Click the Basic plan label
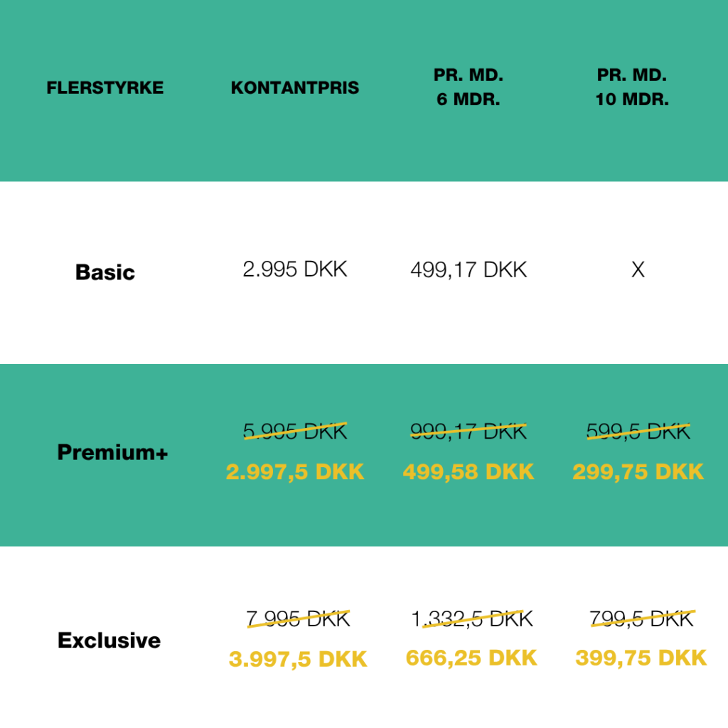Image resolution: width=728 pixels, height=728 pixels. 105,272
